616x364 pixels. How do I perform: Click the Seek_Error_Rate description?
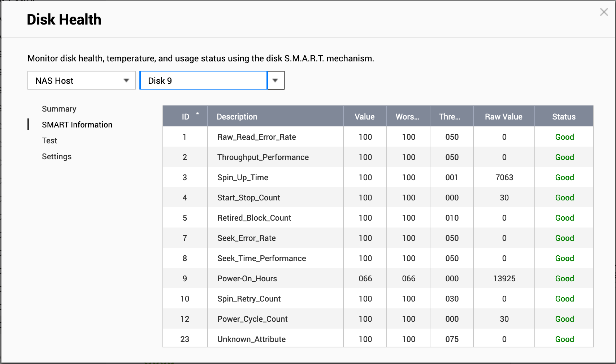[247, 238]
